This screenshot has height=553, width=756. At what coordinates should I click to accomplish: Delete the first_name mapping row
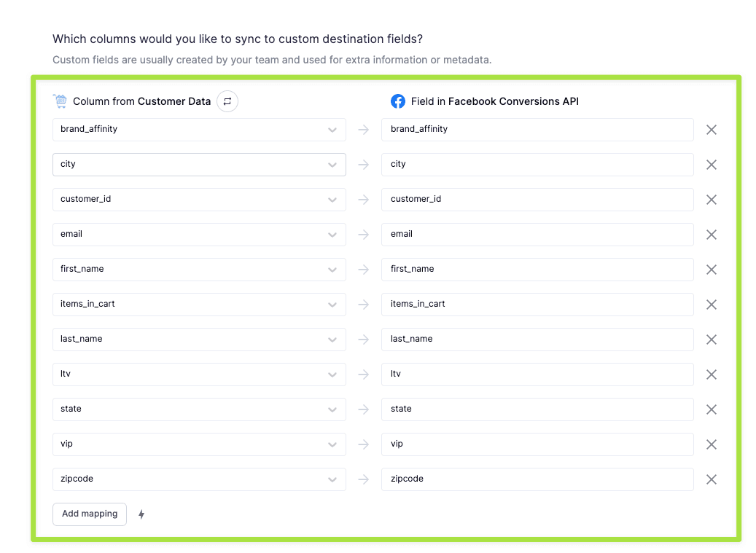[x=712, y=270]
